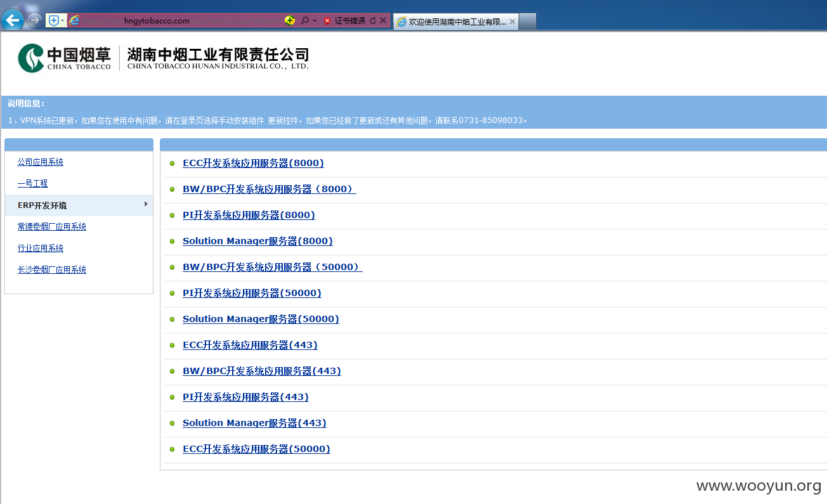Open a new blank tab button
Image resolution: width=827 pixels, height=504 pixels.
click(528, 22)
